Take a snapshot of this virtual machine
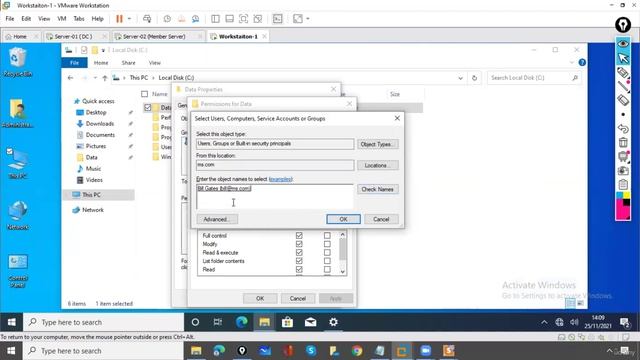Viewport: 640px width, 360px height. pos(167,19)
